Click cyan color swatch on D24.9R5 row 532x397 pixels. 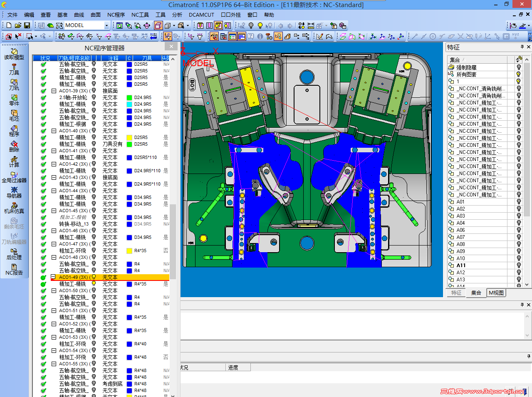(129, 104)
